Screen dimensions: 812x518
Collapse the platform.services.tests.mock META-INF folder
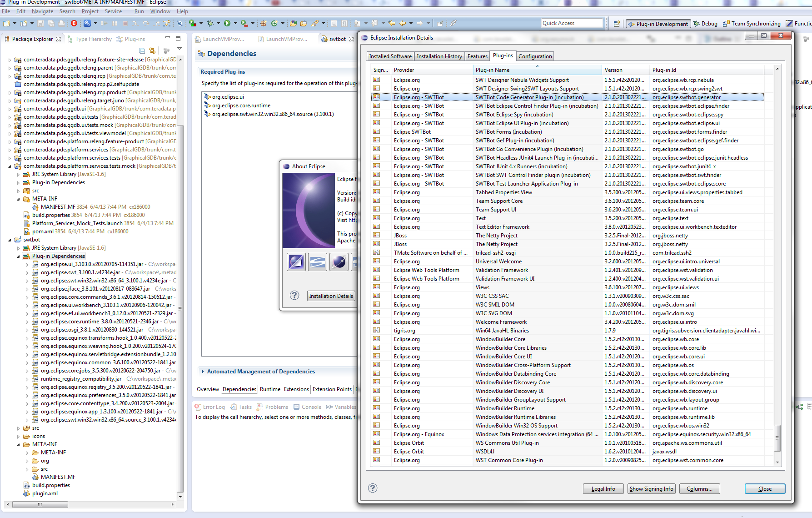click(18, 199)
